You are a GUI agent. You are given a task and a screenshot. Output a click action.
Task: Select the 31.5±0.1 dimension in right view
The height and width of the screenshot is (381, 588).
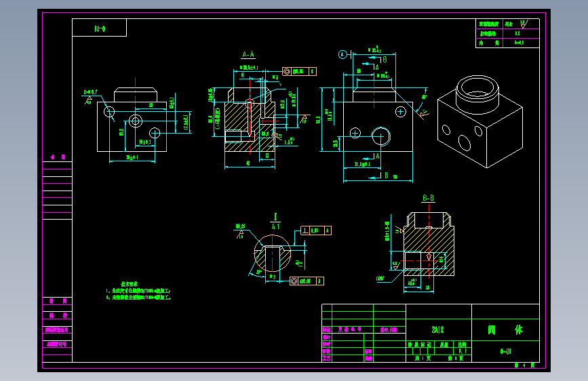[x=362, y=164]
